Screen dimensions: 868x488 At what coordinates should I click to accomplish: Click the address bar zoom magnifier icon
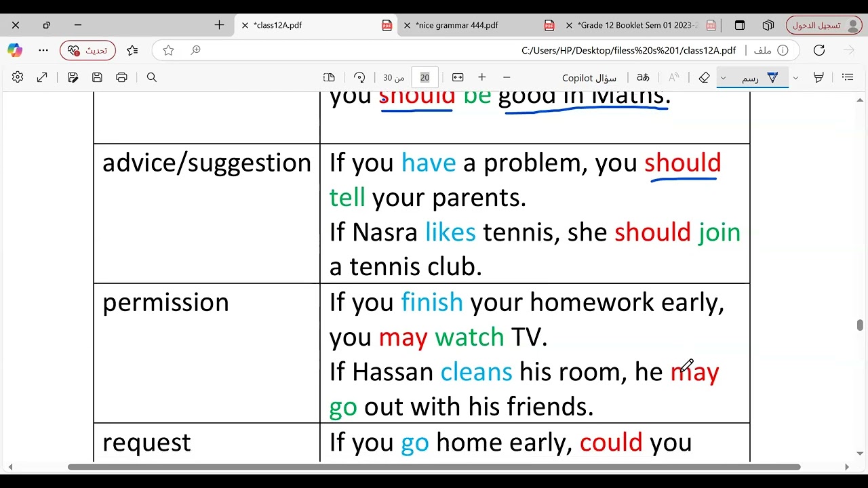195,50
